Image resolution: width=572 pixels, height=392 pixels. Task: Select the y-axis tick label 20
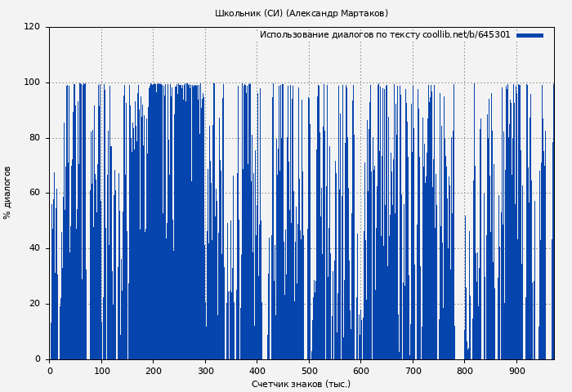(34, 304)
